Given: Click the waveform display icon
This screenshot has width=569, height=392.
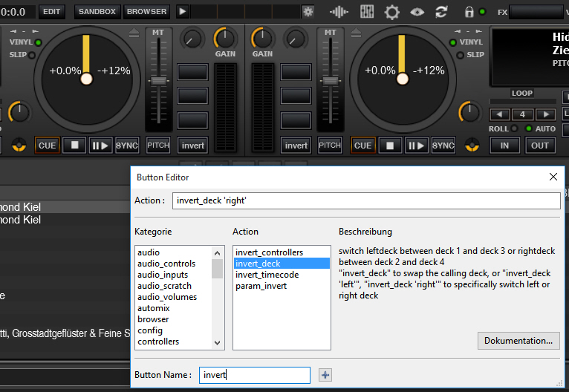Looking at the screenshot, I should click(339, 12).
